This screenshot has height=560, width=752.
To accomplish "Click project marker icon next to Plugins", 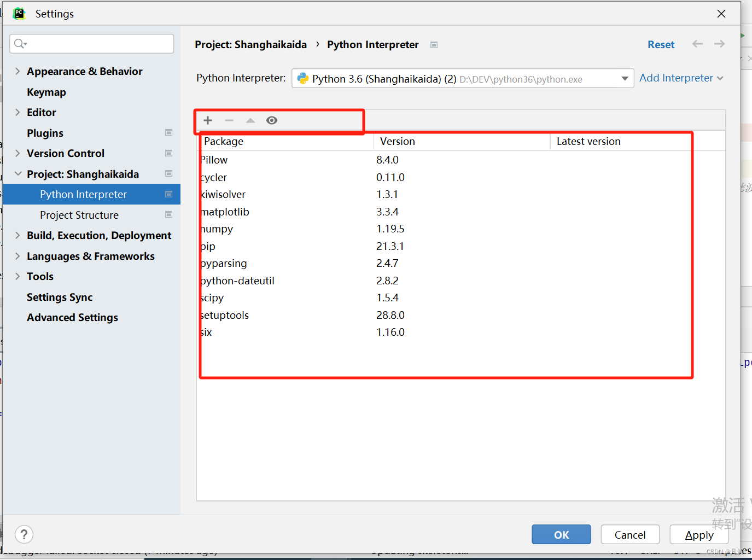I will [168, 132].
